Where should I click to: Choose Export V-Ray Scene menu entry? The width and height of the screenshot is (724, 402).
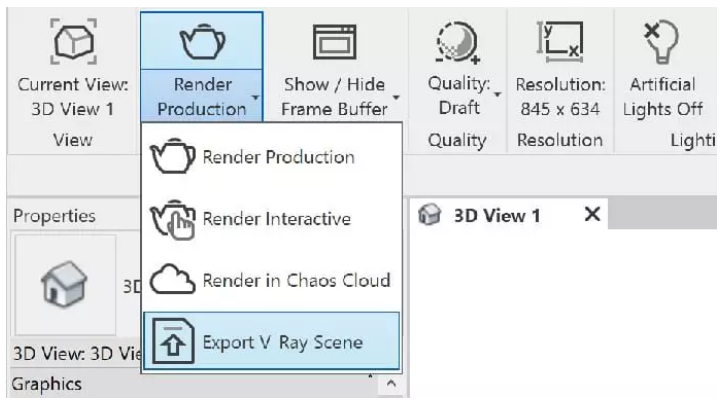[282, 342]
